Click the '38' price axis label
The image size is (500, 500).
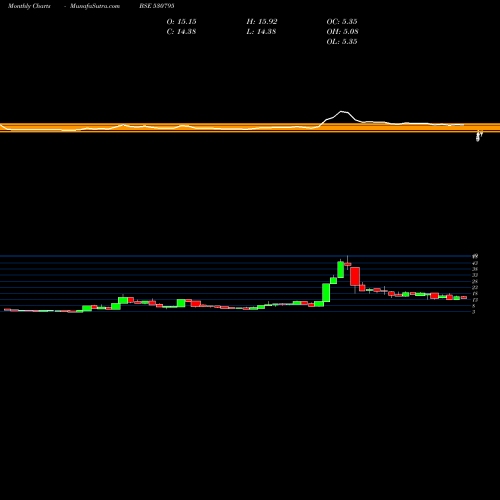point(475,269)
